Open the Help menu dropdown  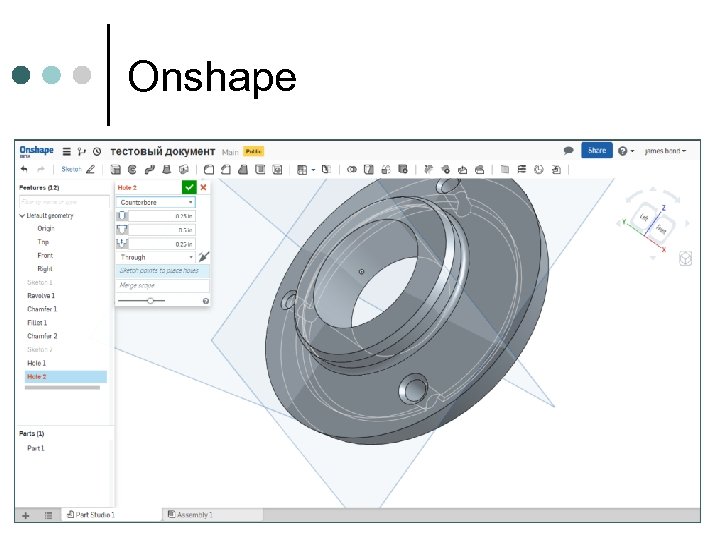tap(626, 151)
